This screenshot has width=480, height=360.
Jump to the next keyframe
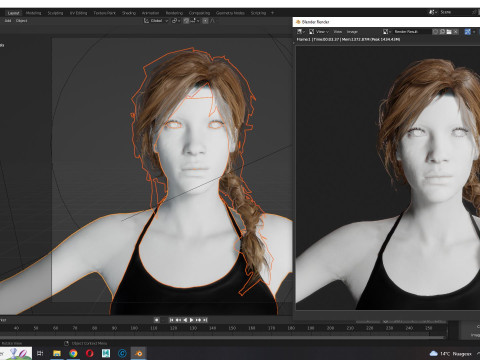pos(198,320)
